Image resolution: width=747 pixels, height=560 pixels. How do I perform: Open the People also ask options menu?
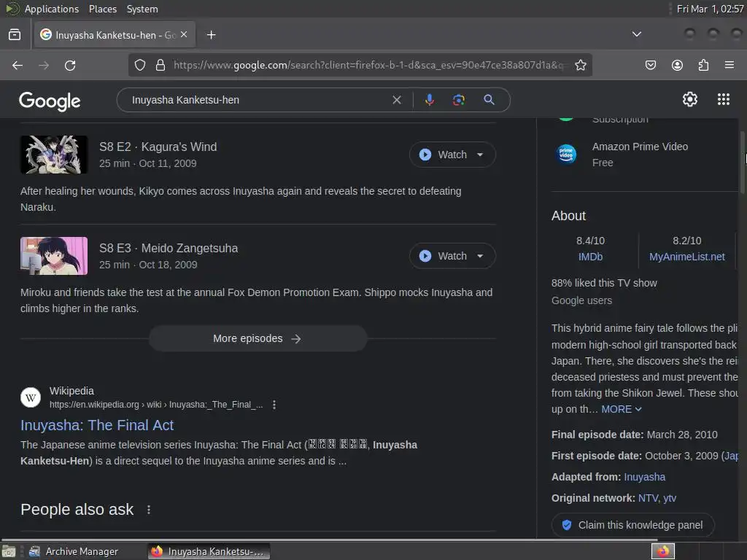[x=149, y=510]
